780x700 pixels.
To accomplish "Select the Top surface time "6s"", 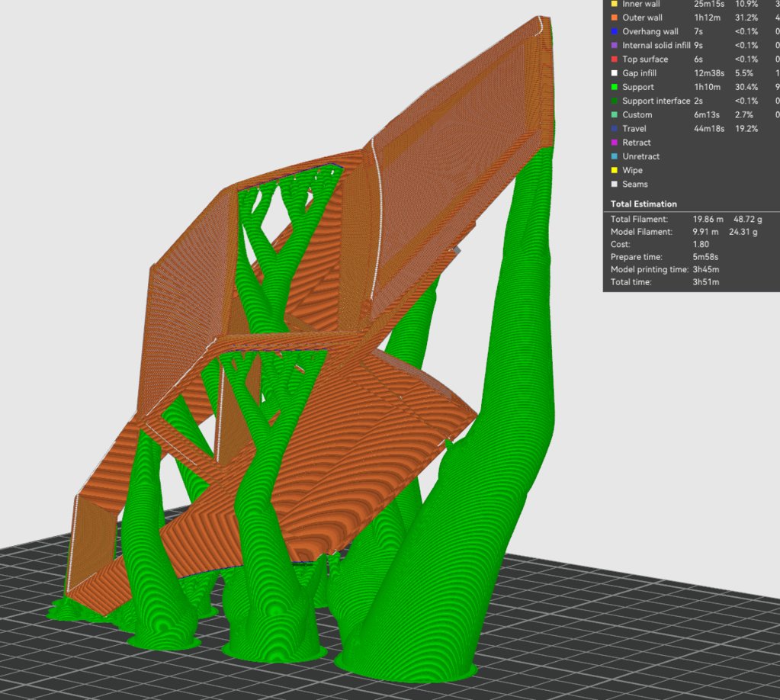I will pos(698,59).
